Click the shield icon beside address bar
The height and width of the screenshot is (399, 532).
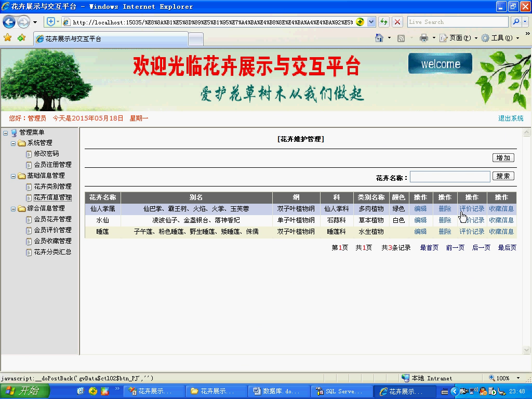coord(50,22)
